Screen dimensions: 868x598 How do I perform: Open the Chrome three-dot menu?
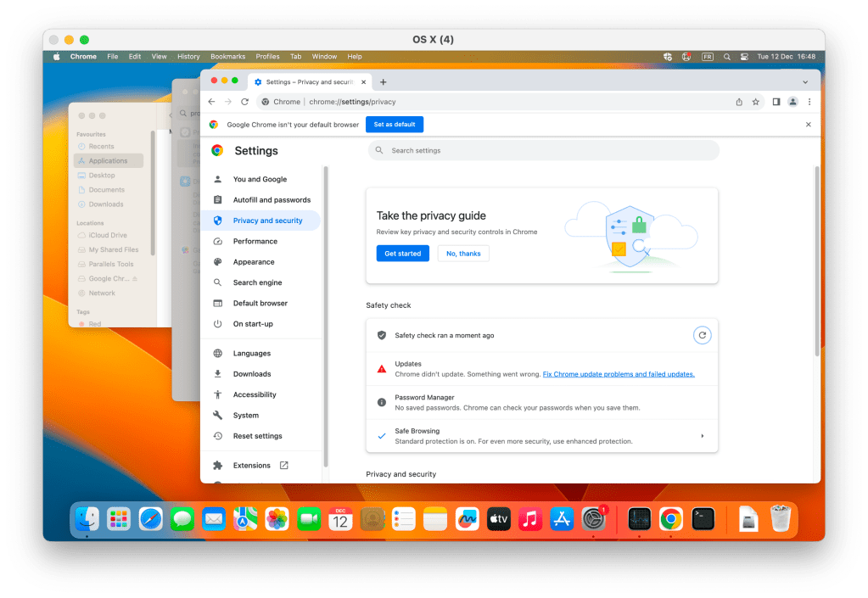809,102
